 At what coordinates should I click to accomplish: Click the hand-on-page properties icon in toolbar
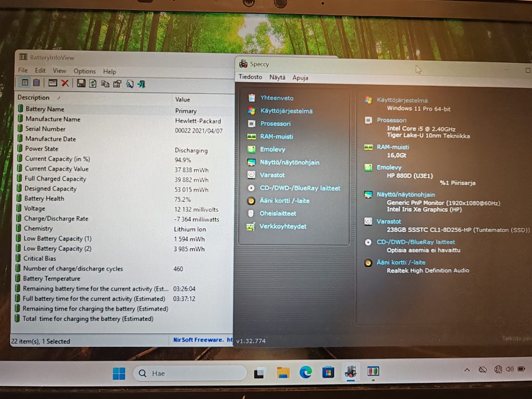tap(117, 84)
